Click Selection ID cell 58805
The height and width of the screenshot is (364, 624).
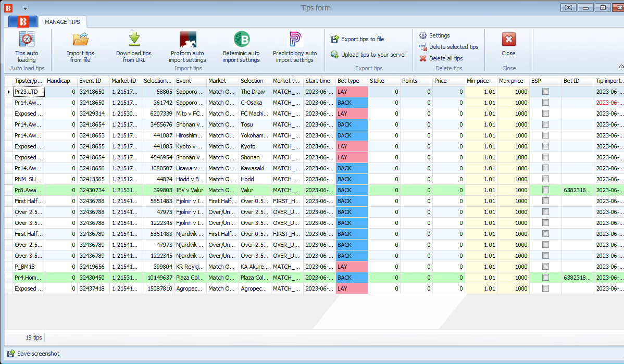click(x=158, y=92)
